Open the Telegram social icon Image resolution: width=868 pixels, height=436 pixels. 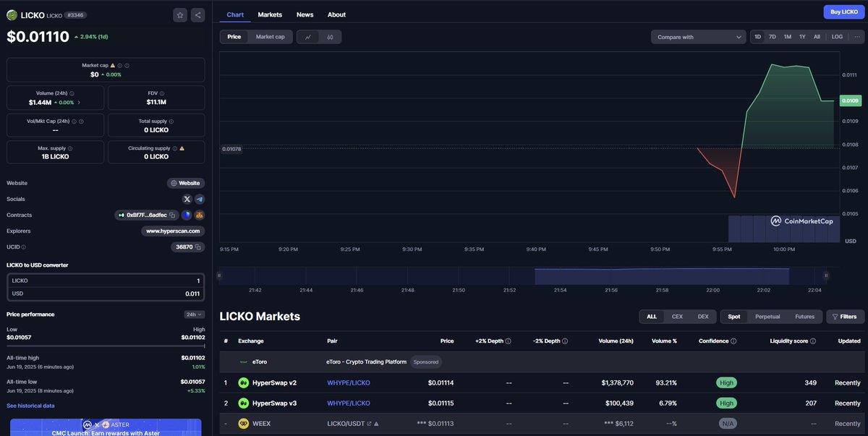coord(200,199)
